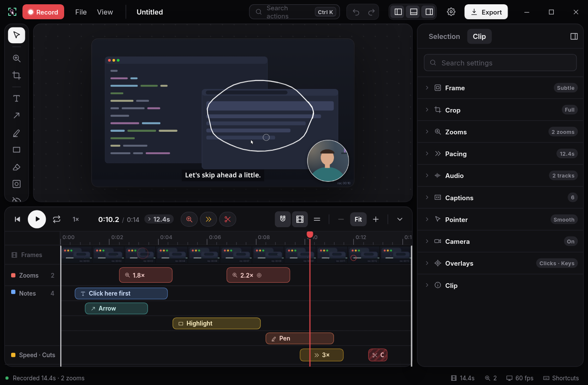The width and height of the screenshot is (588, 385).
Task: Expand the Frame settings section
Action: pyautogui.click(x=500, y=88)
